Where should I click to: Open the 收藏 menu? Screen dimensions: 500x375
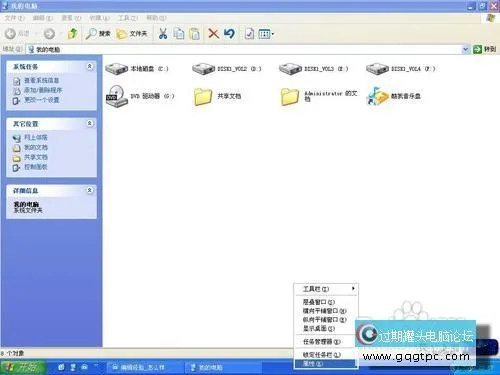pyautogui.click(x=99, y=18)
